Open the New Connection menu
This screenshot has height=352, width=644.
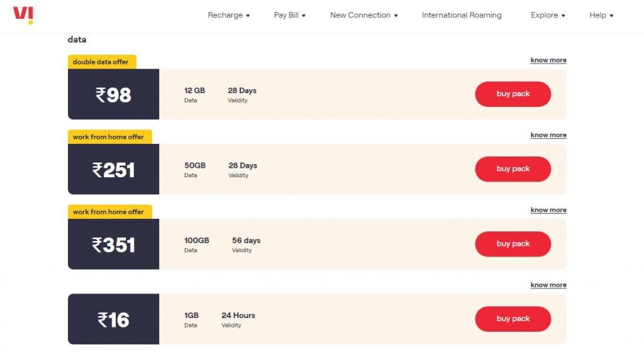coord(360,15)
